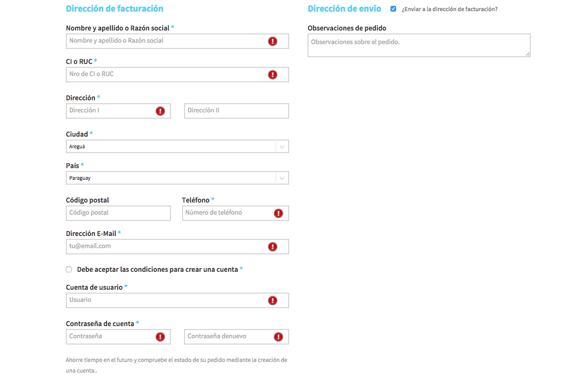Focus the tu@email.com input field
Screen dimensions: 572x392
[x=177, y=247]
